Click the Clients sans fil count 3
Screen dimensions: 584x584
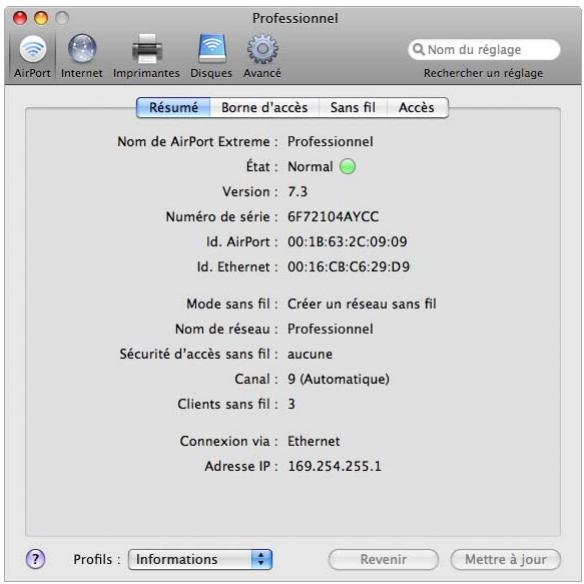(292, 404)
